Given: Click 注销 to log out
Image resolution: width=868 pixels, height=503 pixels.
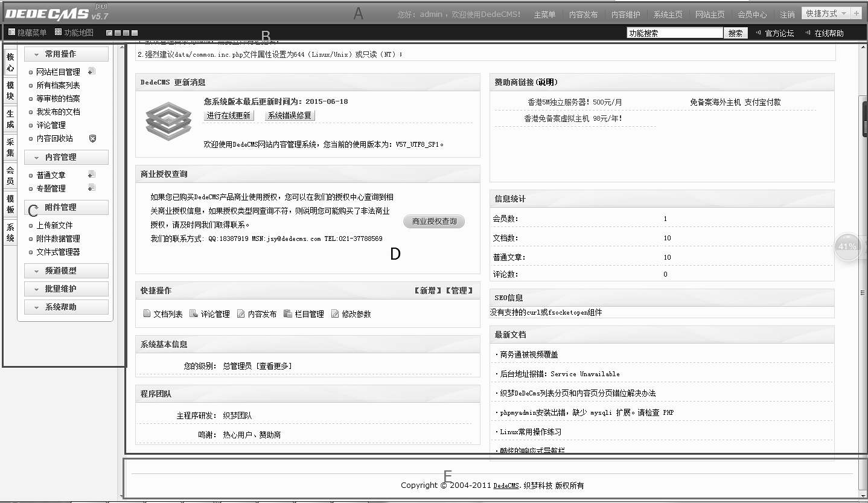Looking at the screenshot, I should (787, 14).
